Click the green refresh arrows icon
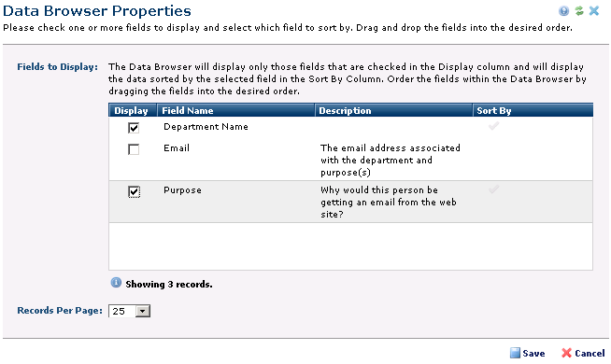Viewport: 611px width, 364px height. (x=579, y=11)
